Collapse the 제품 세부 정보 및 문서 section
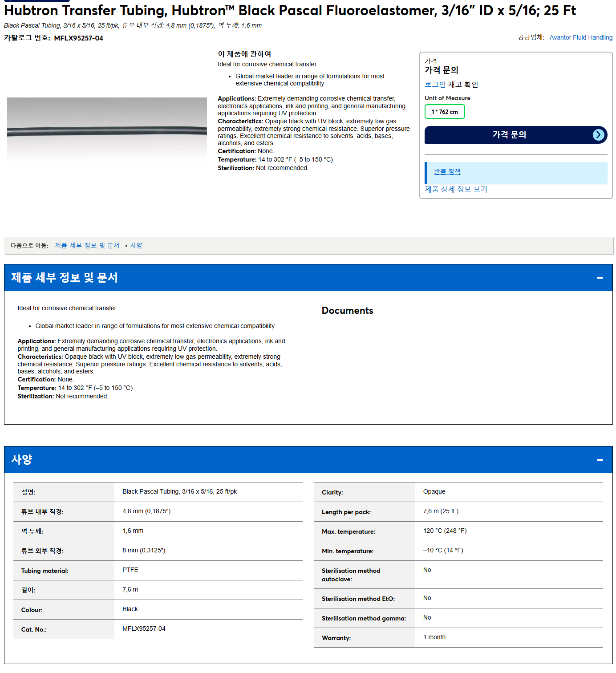The height and width of the screenshot is (673, 616). [x=600, y=278]
